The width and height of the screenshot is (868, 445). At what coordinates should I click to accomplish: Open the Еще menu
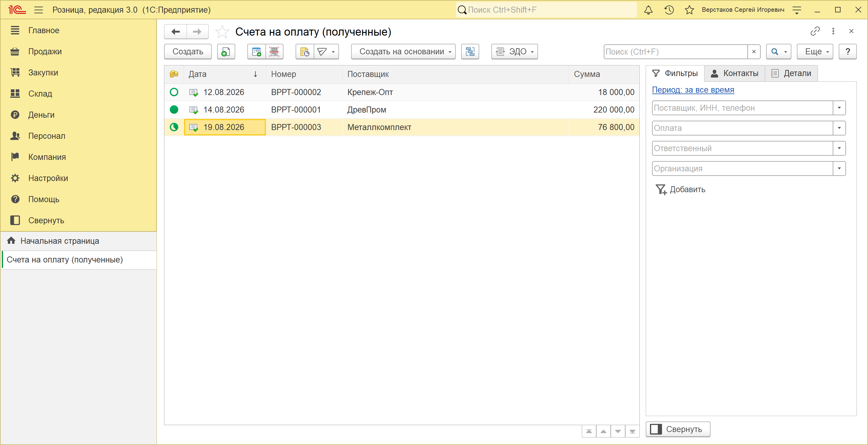pos(815,52)
